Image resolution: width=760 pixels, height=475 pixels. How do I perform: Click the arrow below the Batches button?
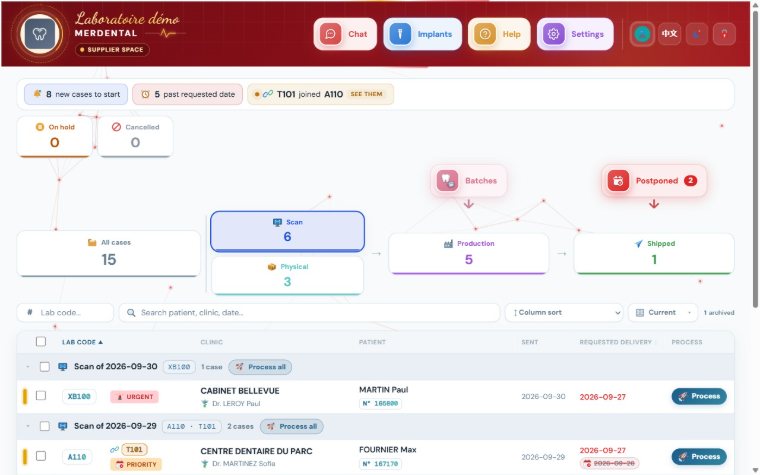468,204
